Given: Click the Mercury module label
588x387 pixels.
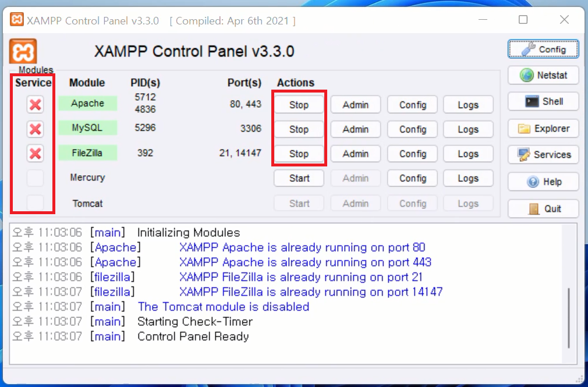Looking at the screenshot, I should point(87,177).
